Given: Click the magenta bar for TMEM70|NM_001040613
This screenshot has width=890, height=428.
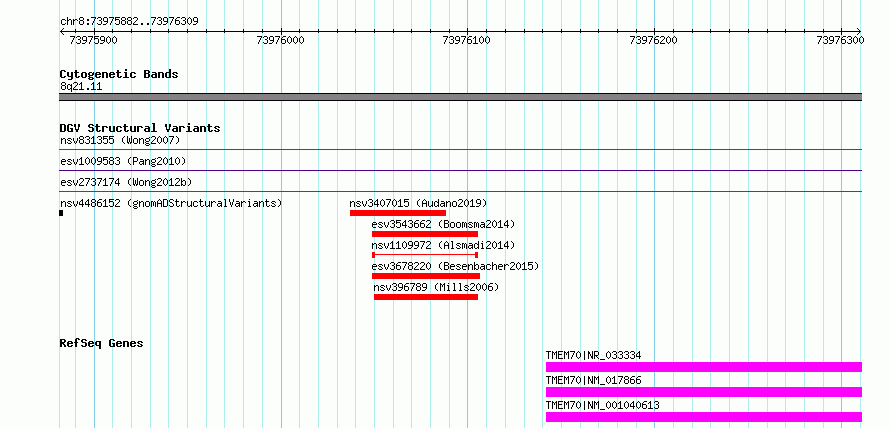Looking at the screenshot, I should [704, 417].
